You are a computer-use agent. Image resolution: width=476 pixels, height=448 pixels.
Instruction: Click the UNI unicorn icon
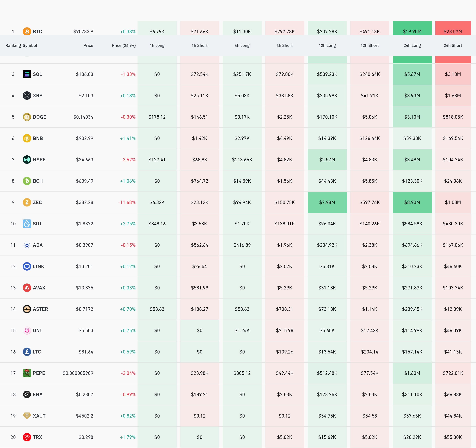[x=27, y=330]
